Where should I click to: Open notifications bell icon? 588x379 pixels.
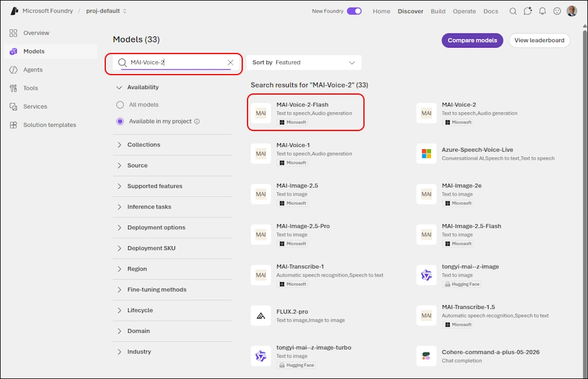(x=542, y=11)
